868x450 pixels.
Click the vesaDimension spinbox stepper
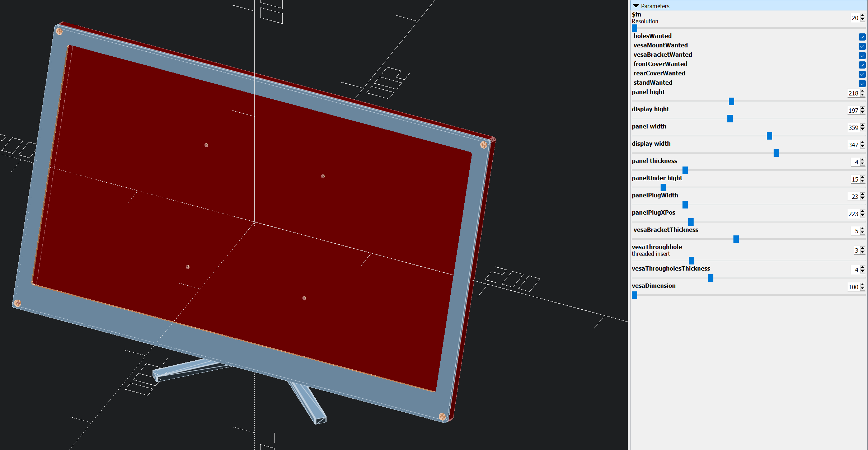(x=863, y=287)
